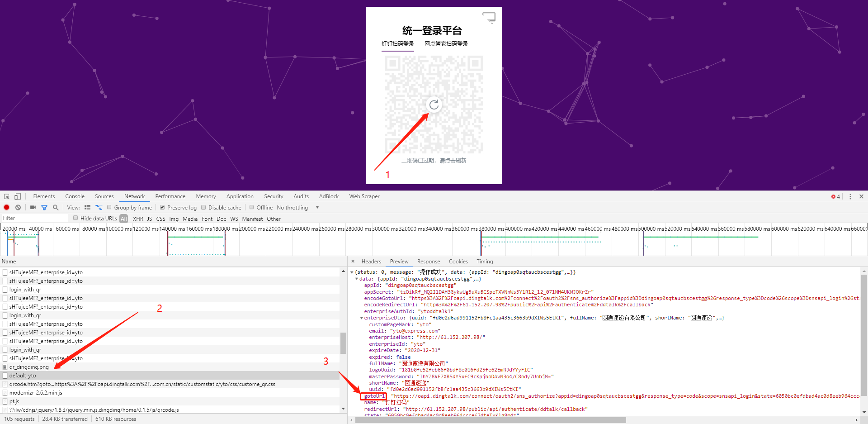Toggle the network filter funnel icon
This screenshot has height=424, width=868.
[x=44, y=208]
